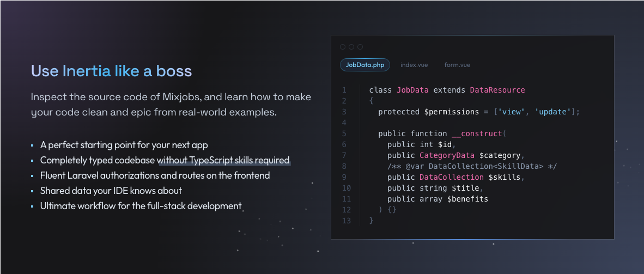Click the middle window control dot
Screen dimensions: 644x274
351,47
